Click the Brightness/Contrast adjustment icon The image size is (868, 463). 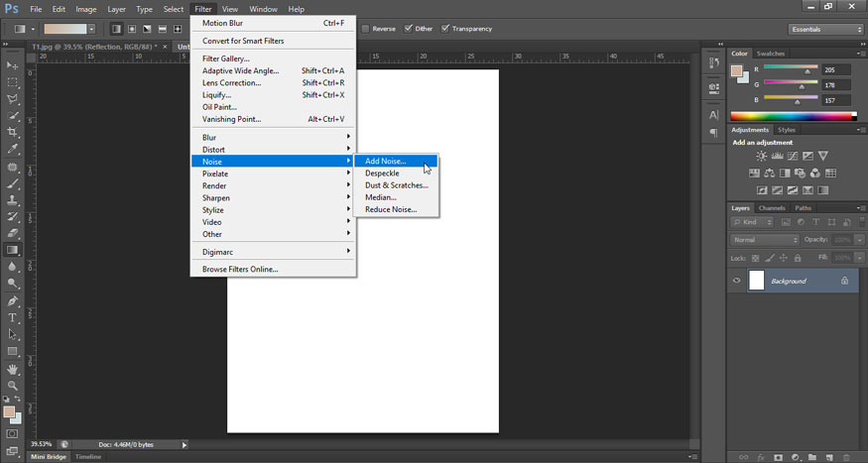761,156
